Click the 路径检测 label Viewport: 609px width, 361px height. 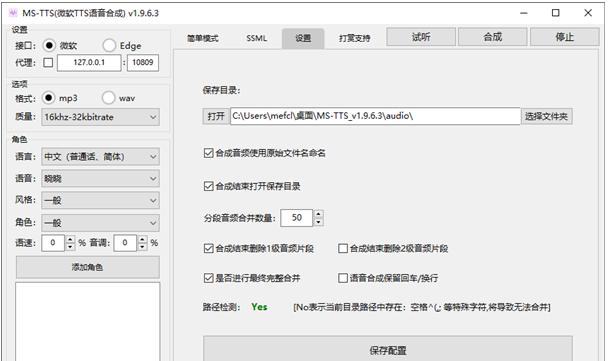click(221, 307)
